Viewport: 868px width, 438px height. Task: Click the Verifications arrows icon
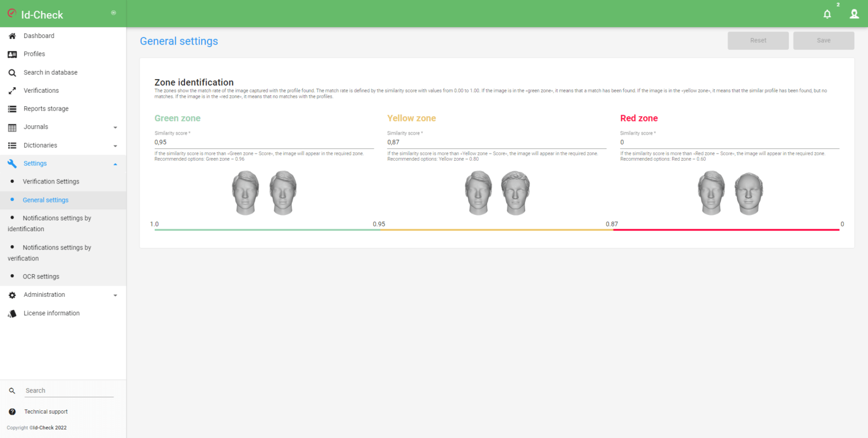[12, 91]
